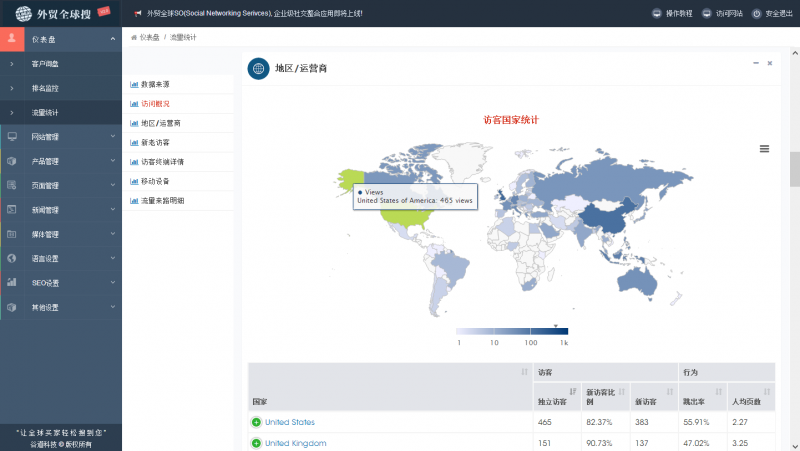The image size is (800, 451).
Task: Open the 移动设备 stats page
Action: [x=155, y=181]
